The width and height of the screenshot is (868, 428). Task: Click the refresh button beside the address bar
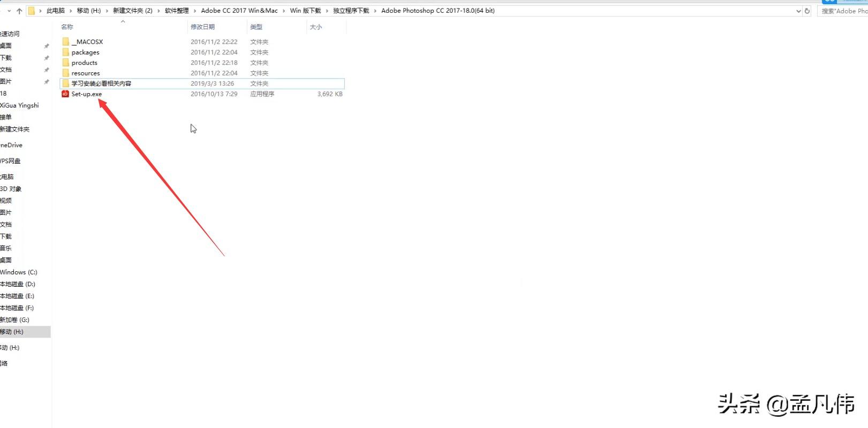pyautogui.click(x=807, y=11)
